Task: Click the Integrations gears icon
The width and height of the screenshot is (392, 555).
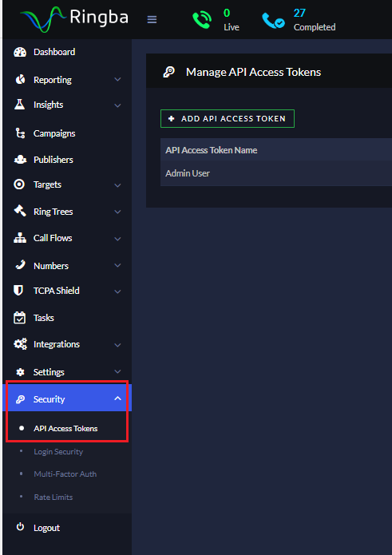Action: tap(20, 344)
